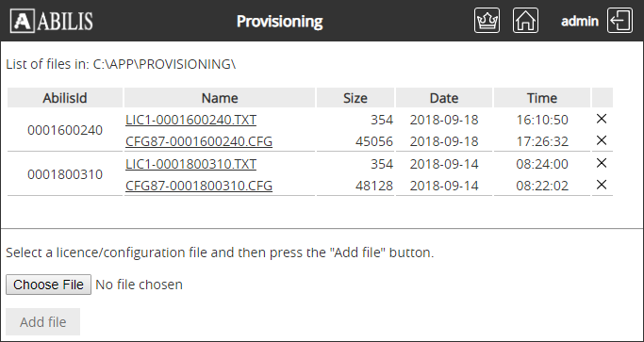The height and width of the screenshot is (342, 644).
Task: Click the Add file button
Action: click(42, 322)
